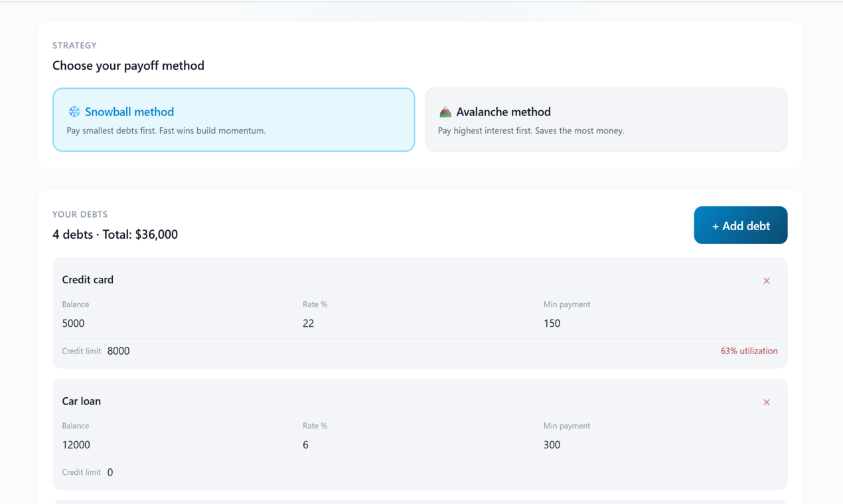Edit the Car loan balance field 12000
Screen dimensions: 843x504
point(177,445)
